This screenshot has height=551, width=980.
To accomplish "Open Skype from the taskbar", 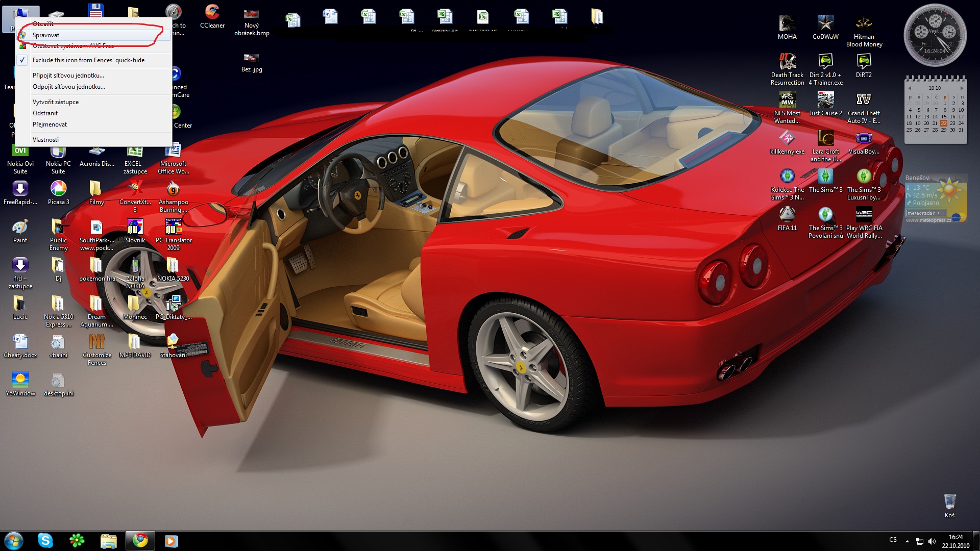I will pyautogui.click(x=45, y=540).
